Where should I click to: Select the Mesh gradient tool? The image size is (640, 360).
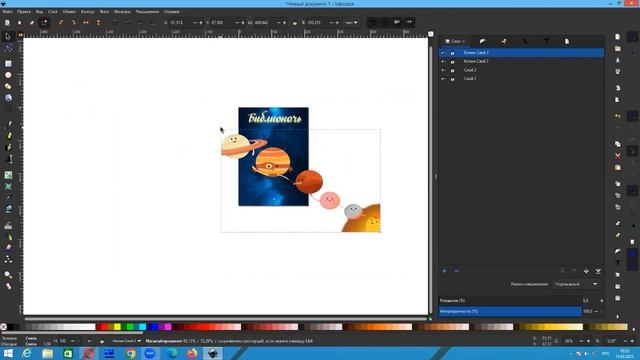[8, 187]
